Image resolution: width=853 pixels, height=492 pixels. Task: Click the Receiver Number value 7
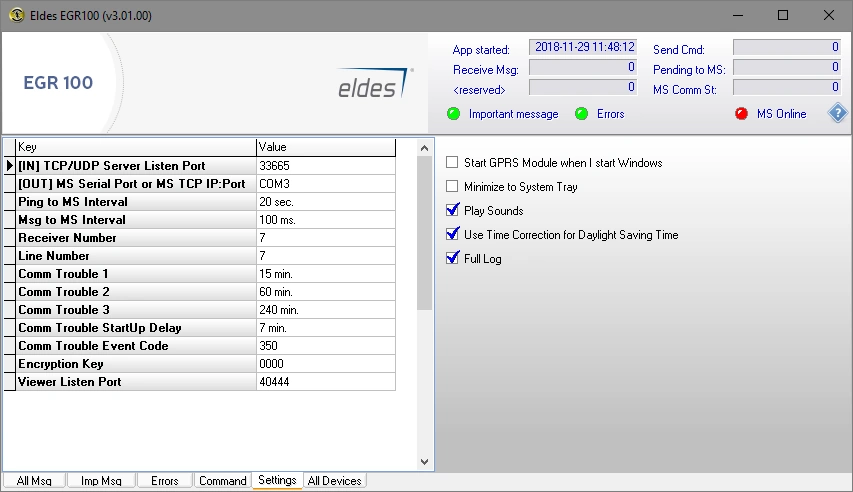[326, 237]
